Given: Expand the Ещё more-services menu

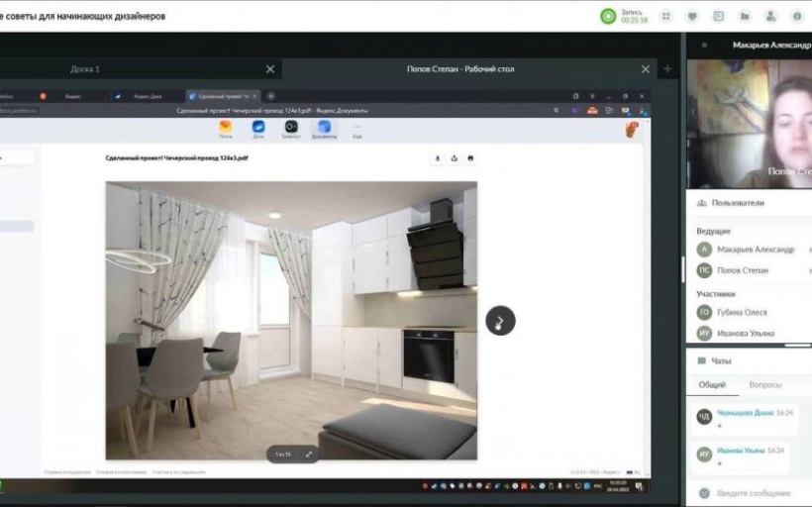Looking at the screenshot, I should pyautogui.click(x=357, y=131).
